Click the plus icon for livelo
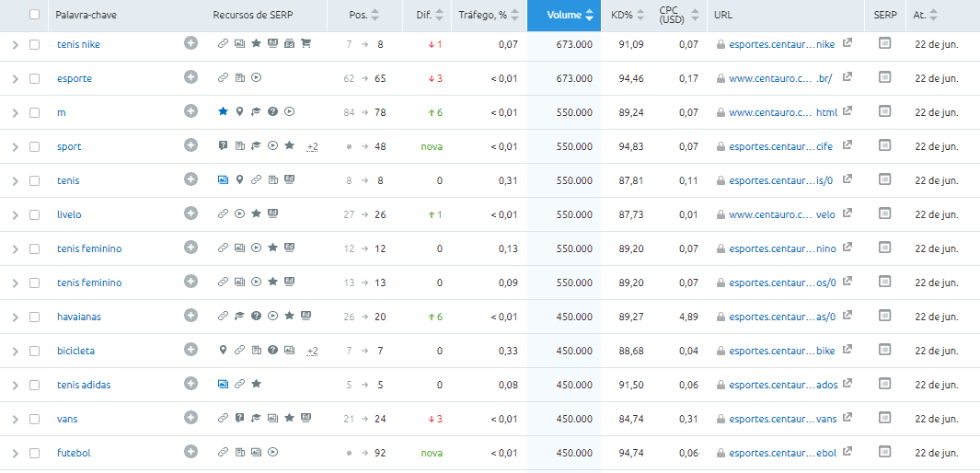The width and height of the screenshot is (980, 473). tap(190, 213)
